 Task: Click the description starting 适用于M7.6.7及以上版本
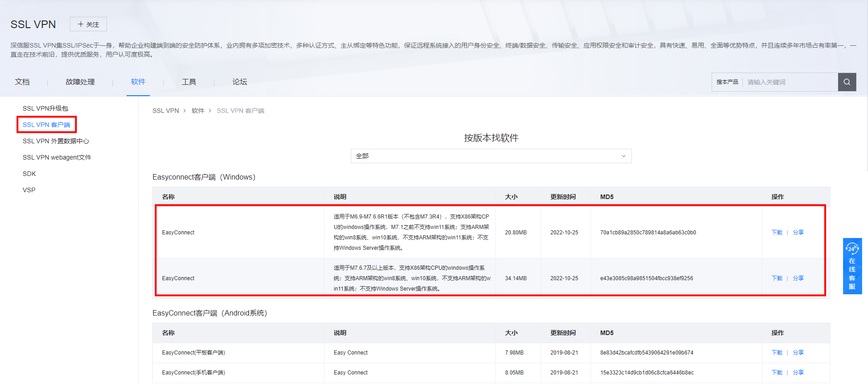tap(412, 278)
